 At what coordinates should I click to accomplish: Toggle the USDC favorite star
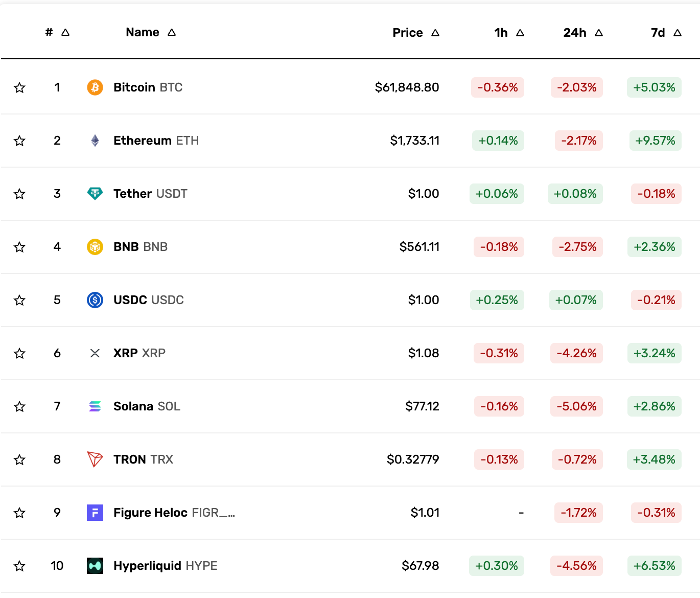[x=19, y=300]
